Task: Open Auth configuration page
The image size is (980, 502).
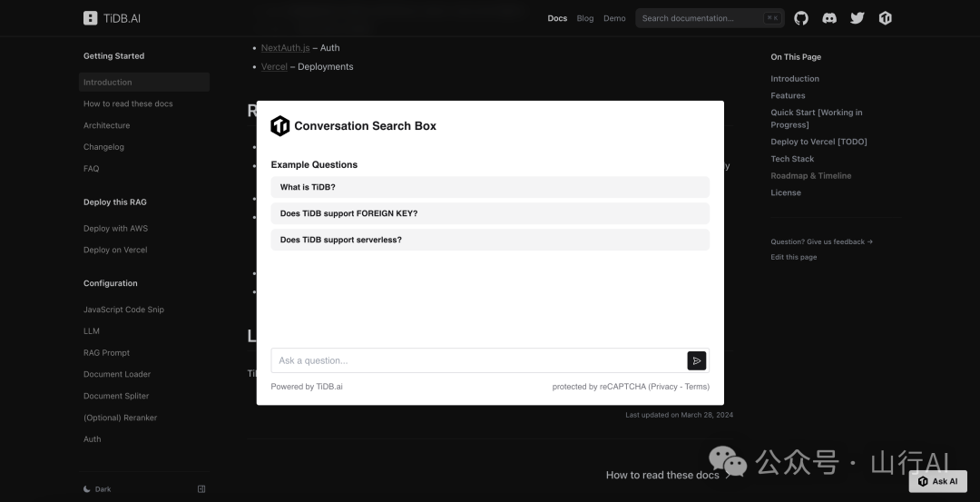Action: (x=92, y=438)
